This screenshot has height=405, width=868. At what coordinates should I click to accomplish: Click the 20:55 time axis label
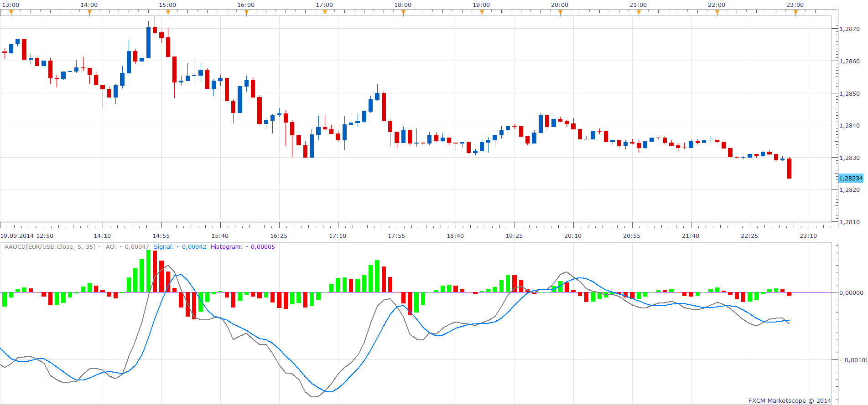click(632, 236)
